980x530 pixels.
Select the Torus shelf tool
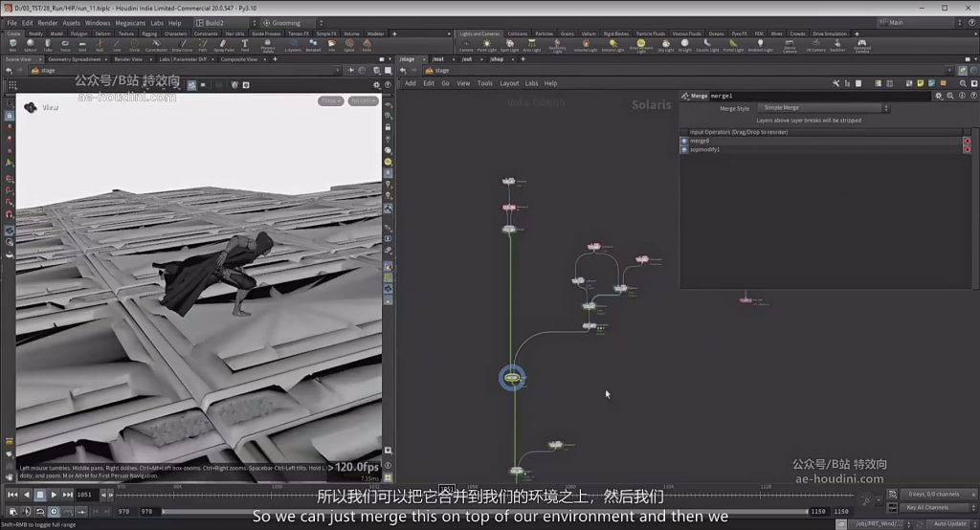(65, 45)
